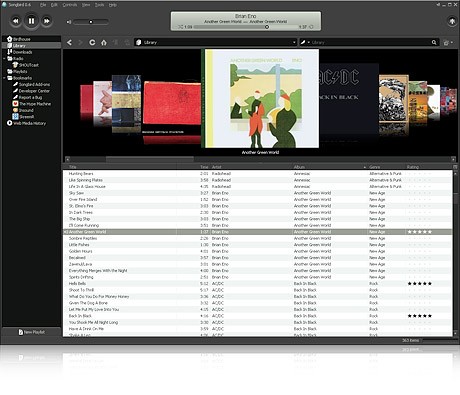Collapse the Bookmarks tree node

coord(4,78)
